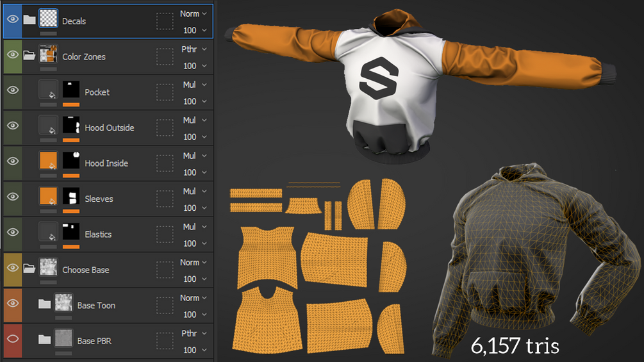The width and height of the screenshot is (644, 362).
Task: Open the Decals blend mode dropdown
Action: (x=194, y=13)
